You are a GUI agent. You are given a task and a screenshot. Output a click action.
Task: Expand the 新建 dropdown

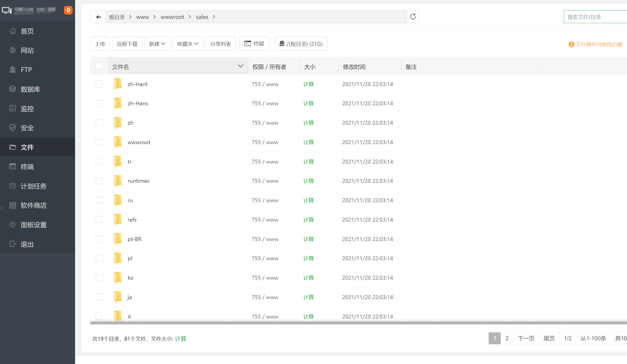coord(157,44)
